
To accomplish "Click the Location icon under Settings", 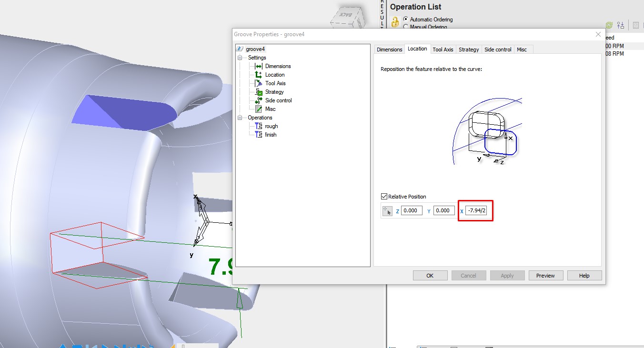I will tap(258, 75).
